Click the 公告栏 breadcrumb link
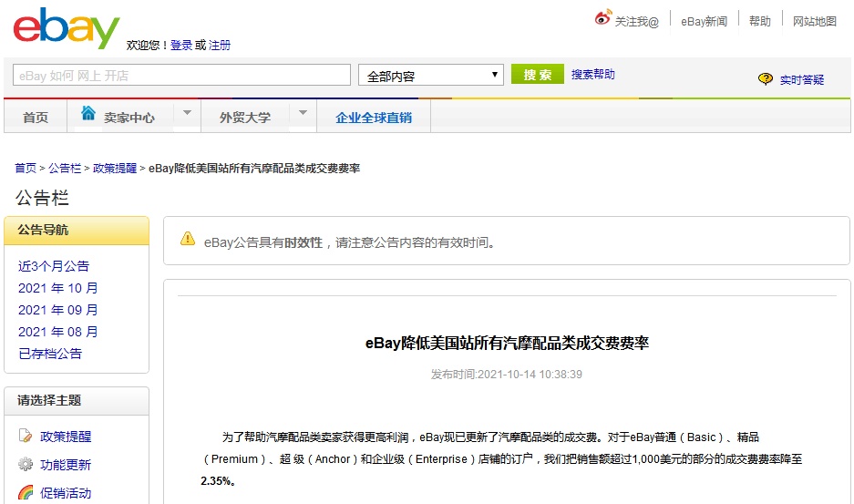 pyautogui.click(x=65, y=169)
